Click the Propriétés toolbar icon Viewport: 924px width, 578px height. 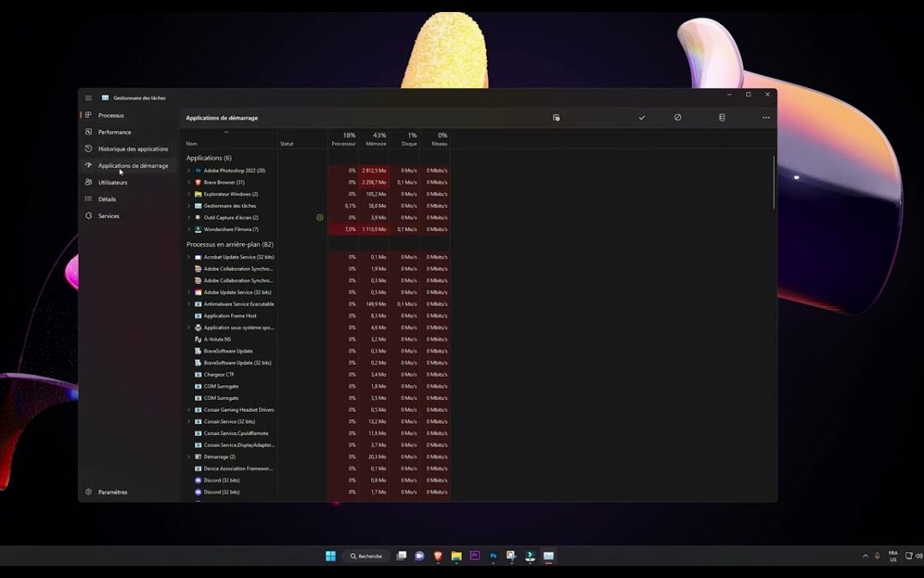click(722, 117)
